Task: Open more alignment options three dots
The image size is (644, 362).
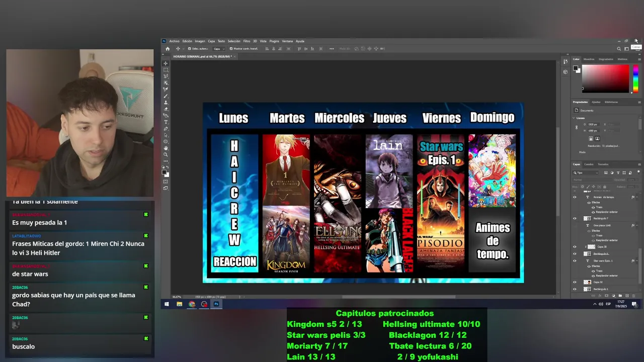Action: (x=332, y=49)
